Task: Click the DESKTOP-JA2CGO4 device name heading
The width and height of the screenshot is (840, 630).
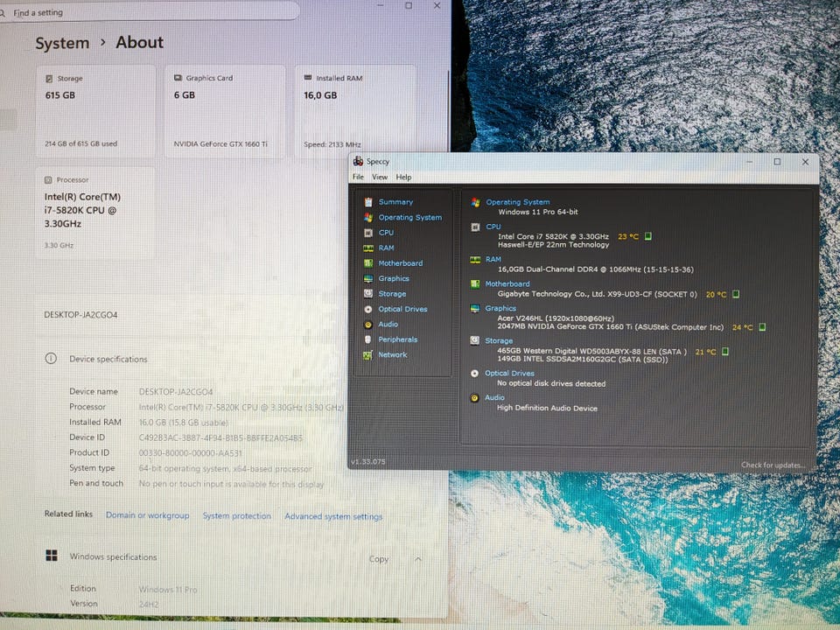Action: pos(80,315)
